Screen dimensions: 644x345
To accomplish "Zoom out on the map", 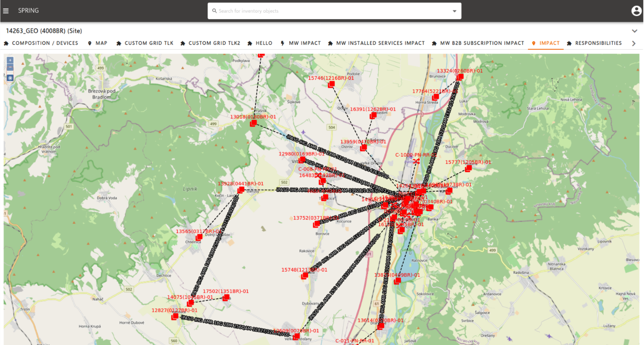I will pyautogui.click(x=10, y=67).
